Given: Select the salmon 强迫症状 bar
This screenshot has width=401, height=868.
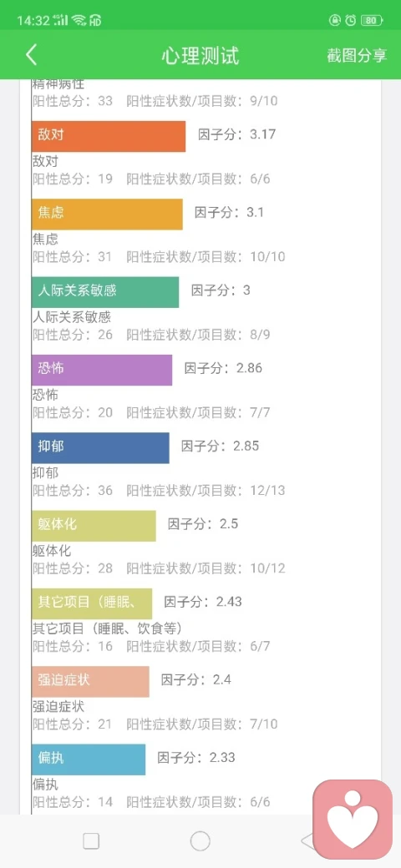Looking at the screenshot, I should [x=90, y=681].
